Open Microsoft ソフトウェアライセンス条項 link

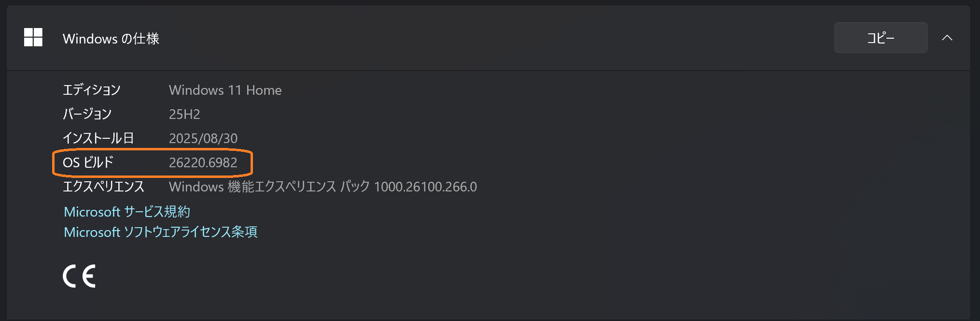[161, 232]
